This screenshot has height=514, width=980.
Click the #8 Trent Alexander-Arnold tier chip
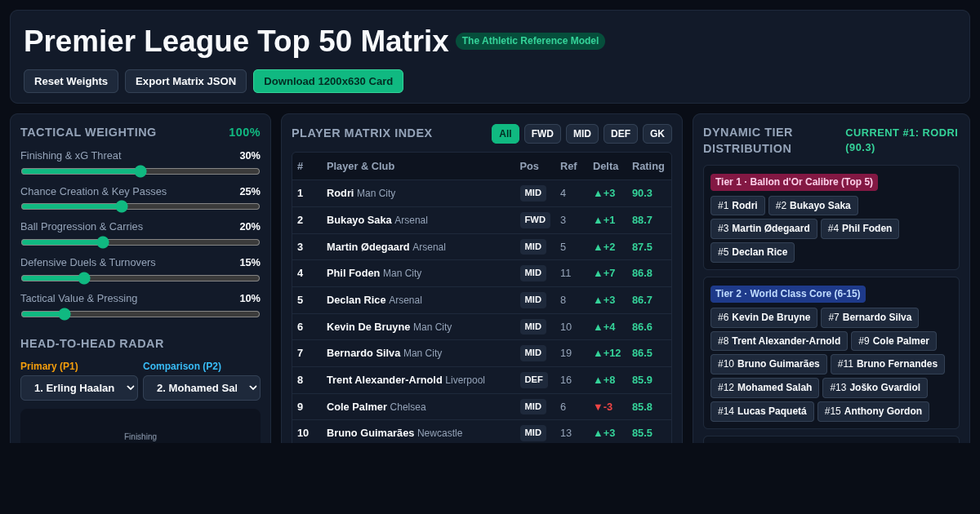[779, 341]
